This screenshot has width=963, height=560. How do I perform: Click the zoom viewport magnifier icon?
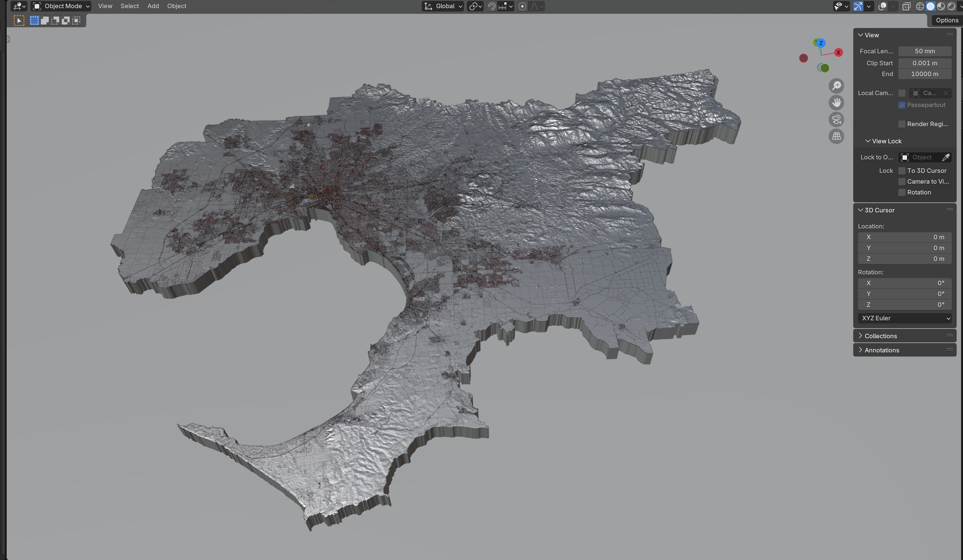point(836,85)
